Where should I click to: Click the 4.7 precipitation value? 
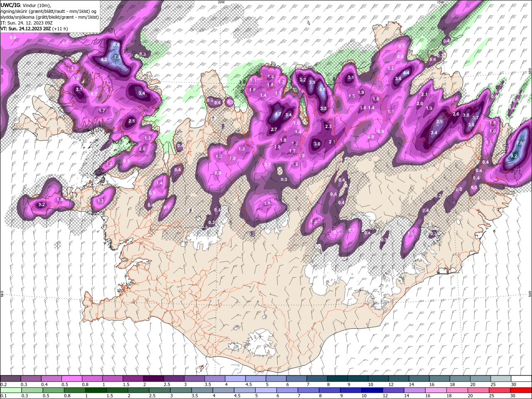pos(278,113)
